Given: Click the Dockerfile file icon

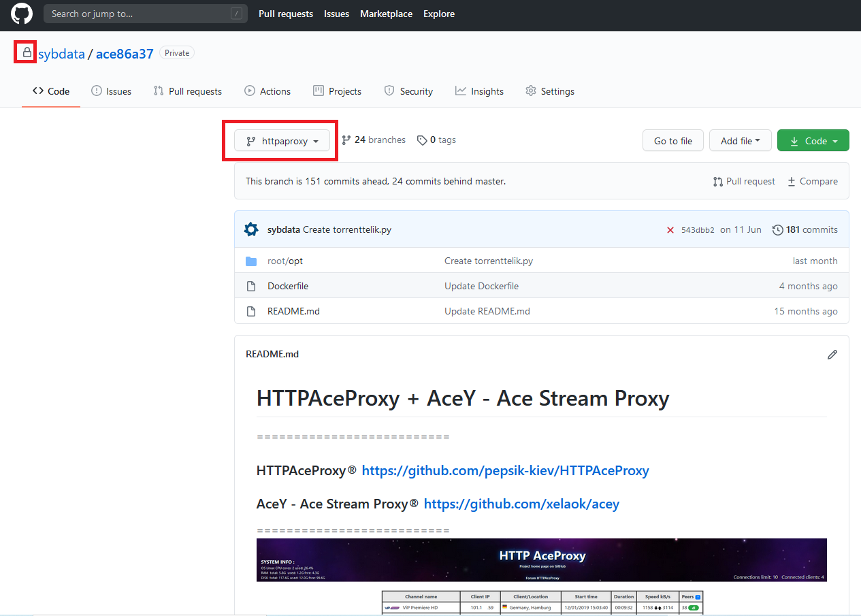Looking at the screenshot, I should [x=251, y=287].
